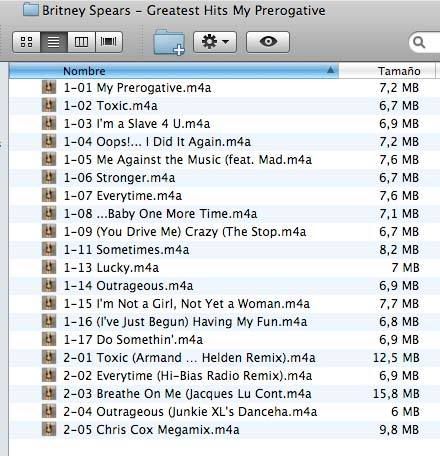Viewport: 440px width, 456px height.
Task: Select file name "1-11 Sometimes.m4a"
Action: 126,250
